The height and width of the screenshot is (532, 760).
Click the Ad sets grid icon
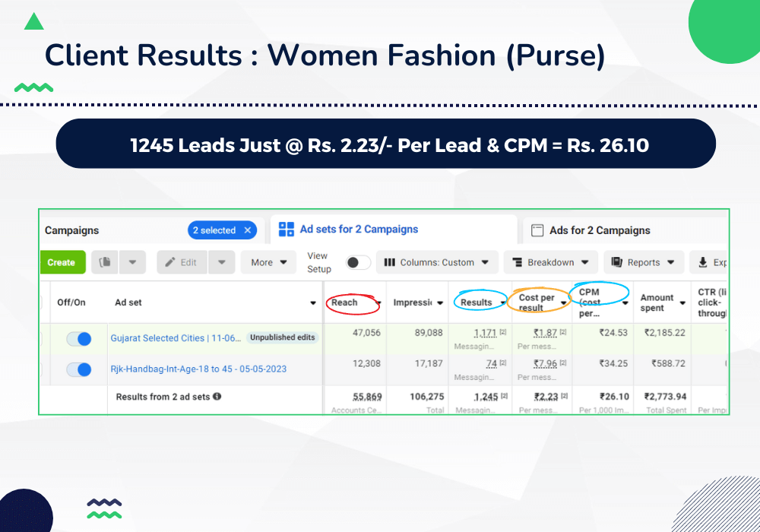(287, 230)
